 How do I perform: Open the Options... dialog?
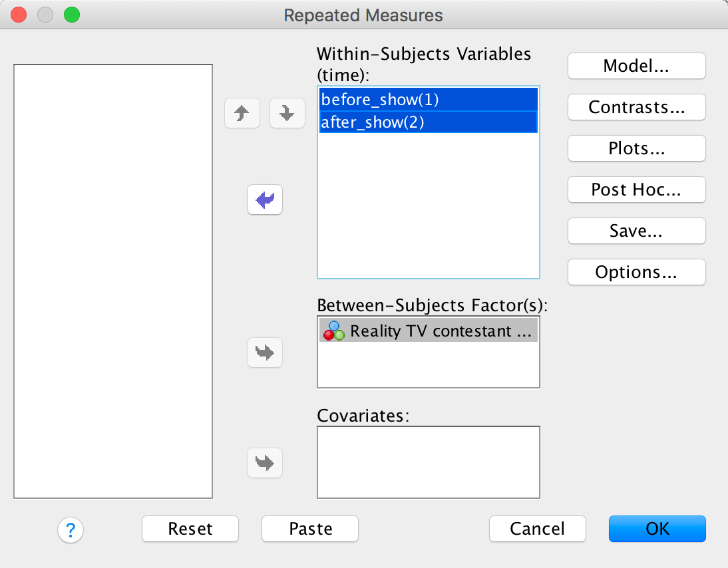pos(636,272)
